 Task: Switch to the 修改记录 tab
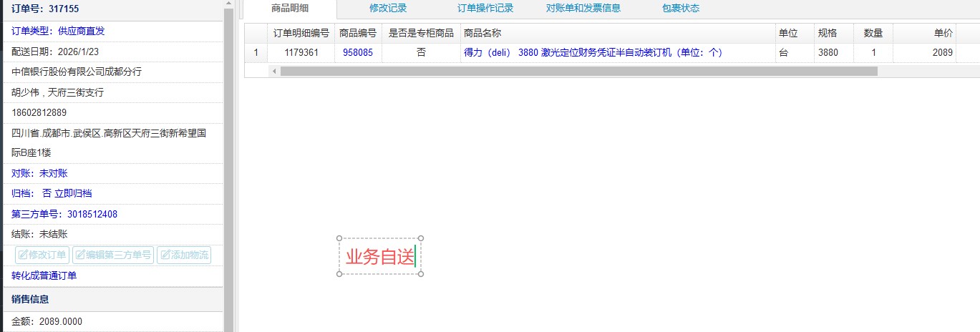[x=388, y=9]
